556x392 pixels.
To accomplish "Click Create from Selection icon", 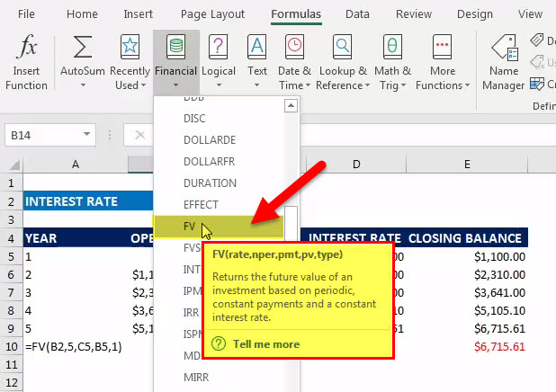I will tap(537, 84).
